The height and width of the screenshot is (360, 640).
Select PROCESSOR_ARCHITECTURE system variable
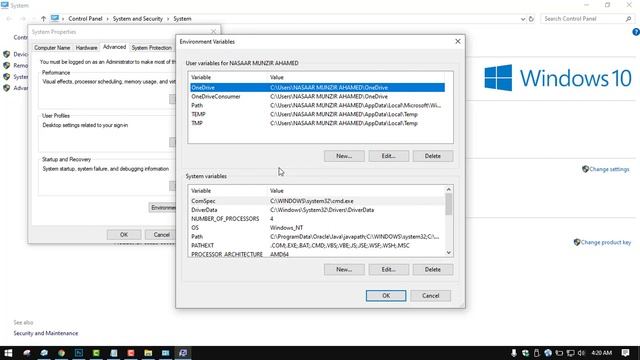coord(317,254)
